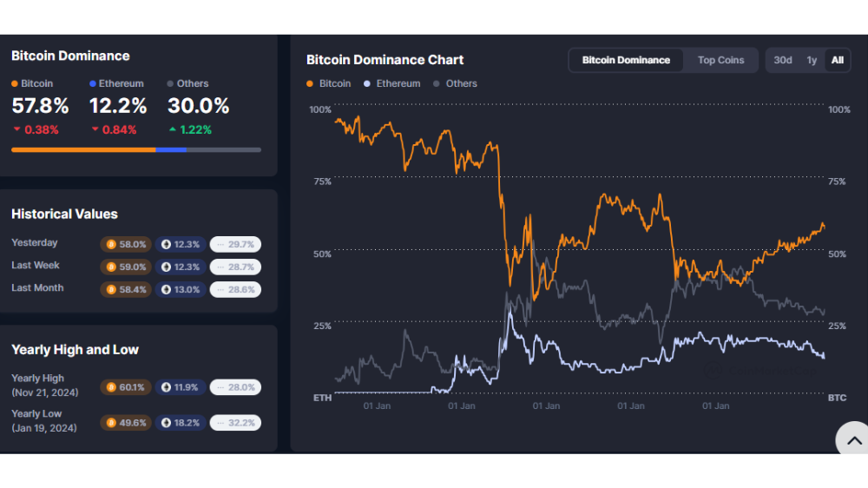This screenshot has width=868, height=488.
Task: Click Bitcoin icon in Yearly High 60.1% badge
Action: (x=111, y=387)
